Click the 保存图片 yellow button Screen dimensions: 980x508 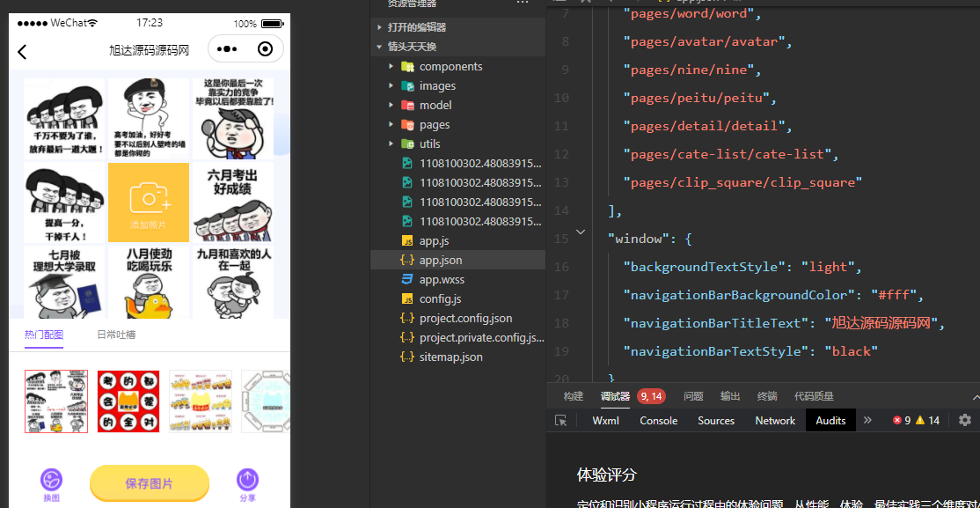click(150, 483)
